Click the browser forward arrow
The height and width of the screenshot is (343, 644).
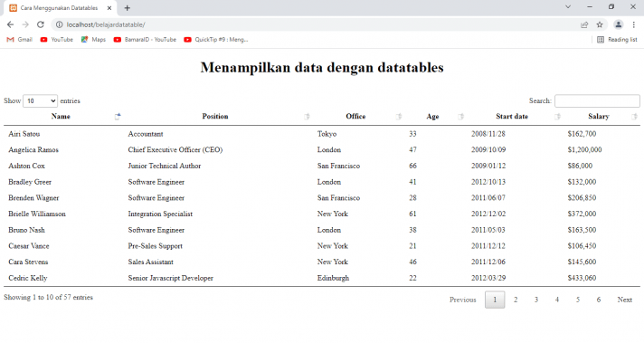(25, 24)
